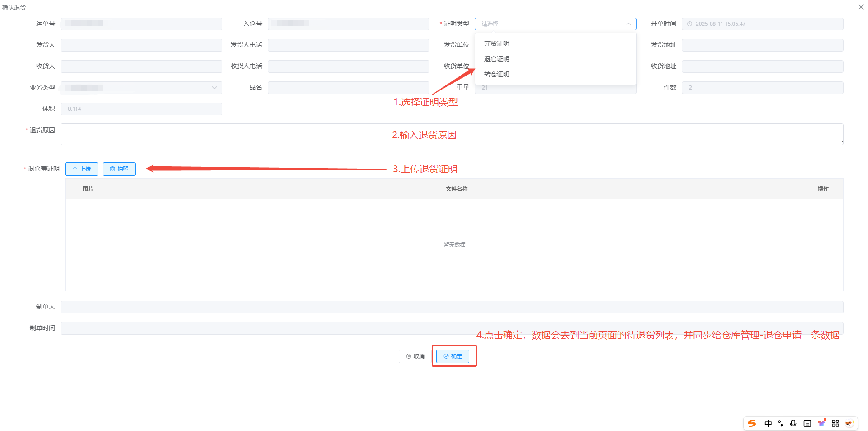This screenshot has height=431, width=868.
Task: Open the skin shirt icon in the IME bar
Action: (821, 423)
